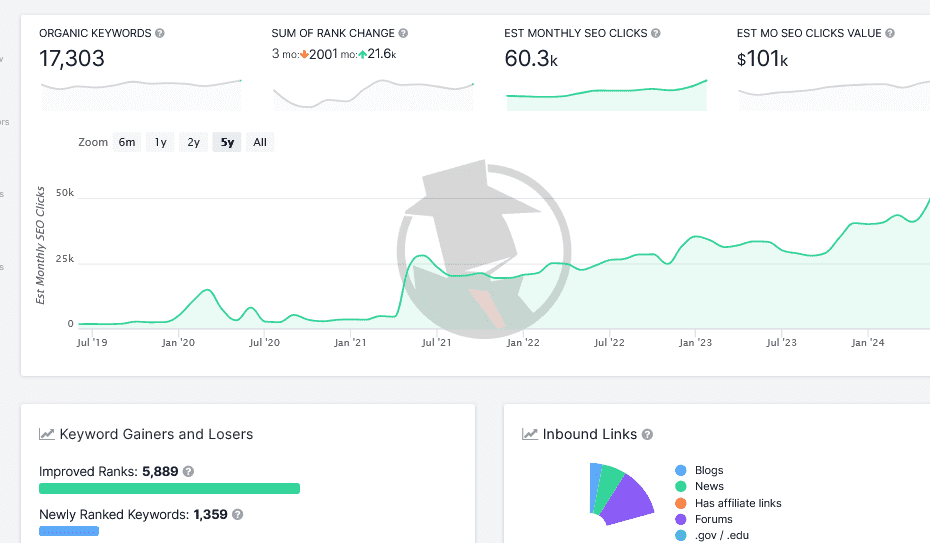
Task: Toggle Forums legend item in Inbound Links
Action: coord(704,519)
